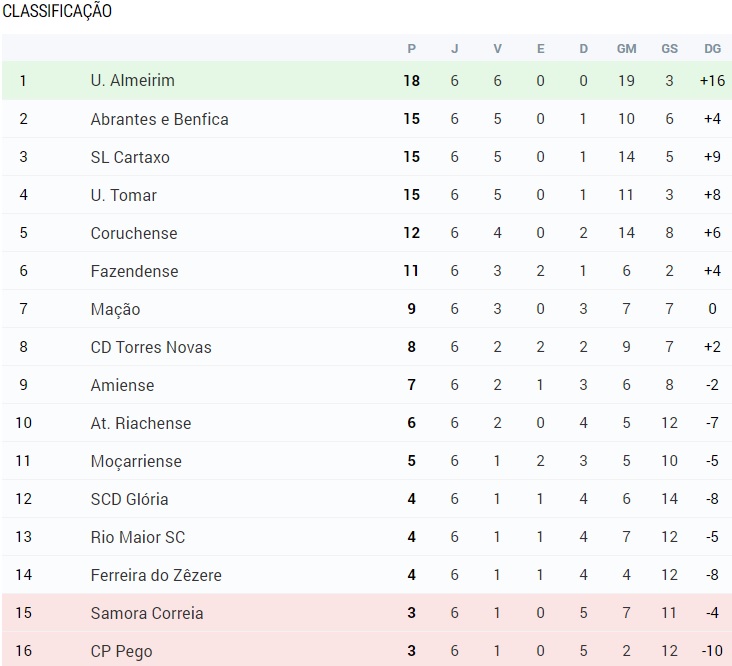The width and height of the screenshot is (732, 666).
Task: Click the GM goals scored header
Action: [626, 49]
